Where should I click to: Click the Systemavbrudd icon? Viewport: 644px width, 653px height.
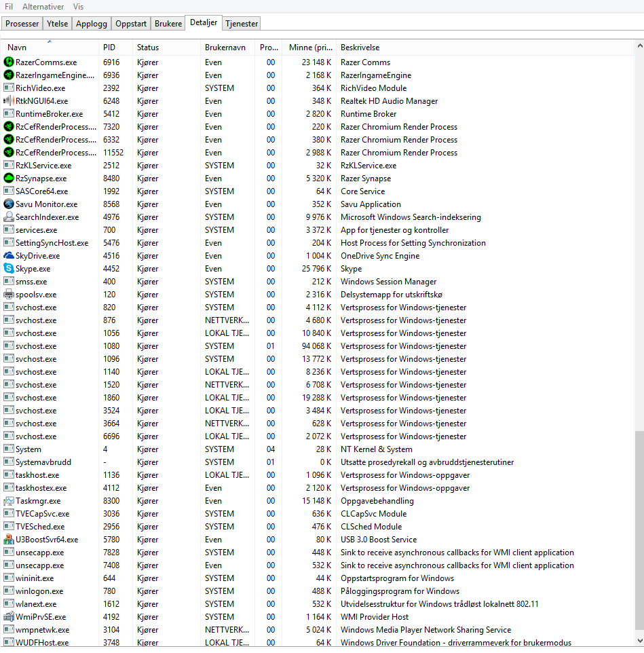(x=9, y=462)
